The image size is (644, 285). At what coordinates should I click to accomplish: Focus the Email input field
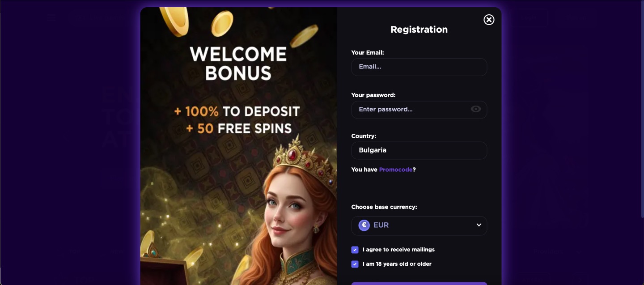click(x=419, y=67)
